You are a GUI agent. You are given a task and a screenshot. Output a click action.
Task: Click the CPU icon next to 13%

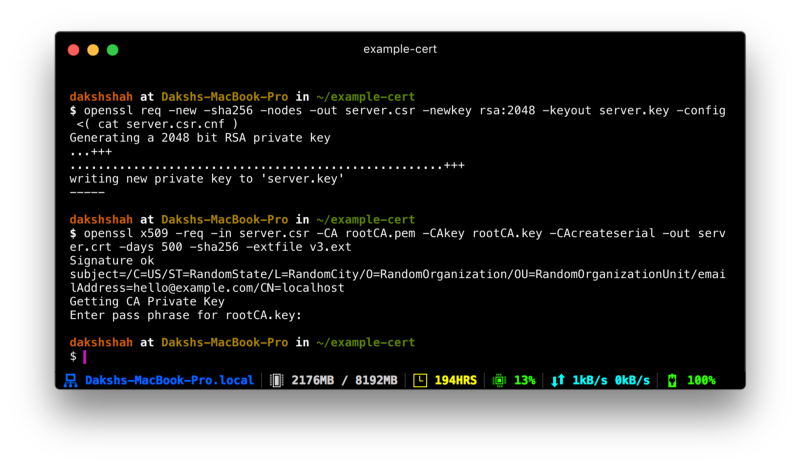click(x=499, y=380)
